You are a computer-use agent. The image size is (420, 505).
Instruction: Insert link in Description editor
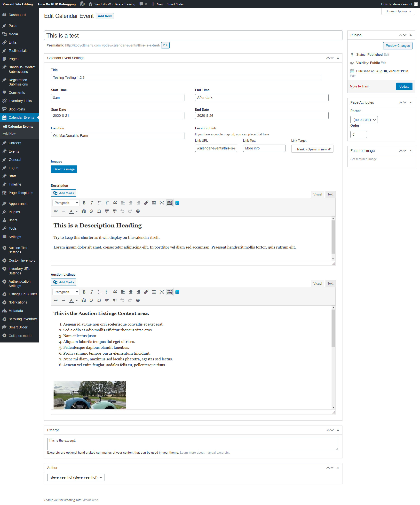146,203
